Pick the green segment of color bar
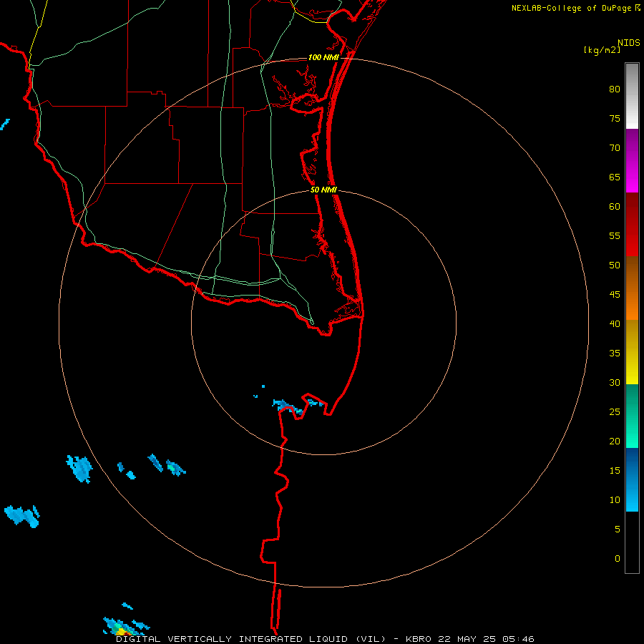The image size is (644, 644). point(632,416)
